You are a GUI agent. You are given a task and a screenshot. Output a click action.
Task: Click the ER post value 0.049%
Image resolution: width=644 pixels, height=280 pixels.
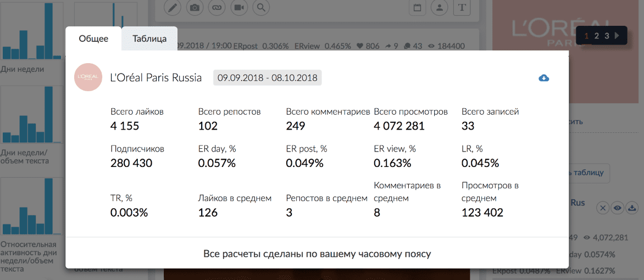305,164
